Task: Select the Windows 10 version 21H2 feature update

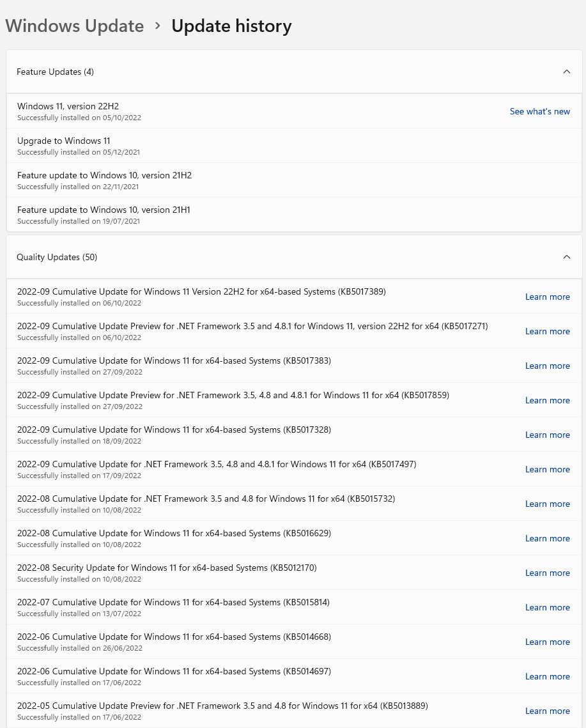Action: pyautogui.click(x=256, y=180)
